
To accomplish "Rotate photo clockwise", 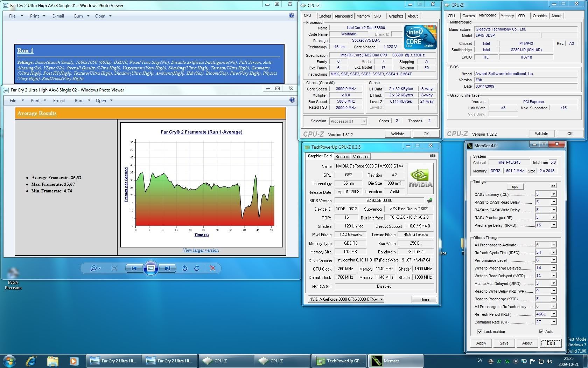I will tap(197, 268).
